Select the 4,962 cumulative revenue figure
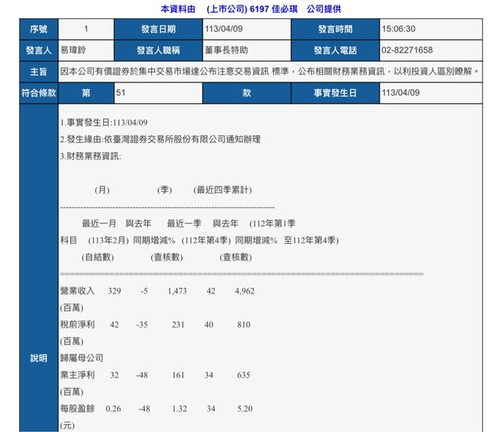504x432 pixels. pyautogui.click(x=244, y=291)
